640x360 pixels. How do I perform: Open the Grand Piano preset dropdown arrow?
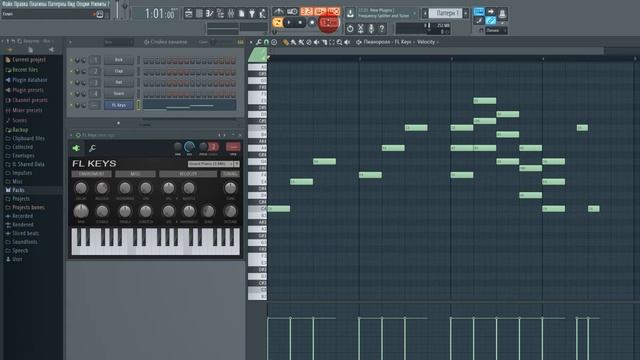237,164
